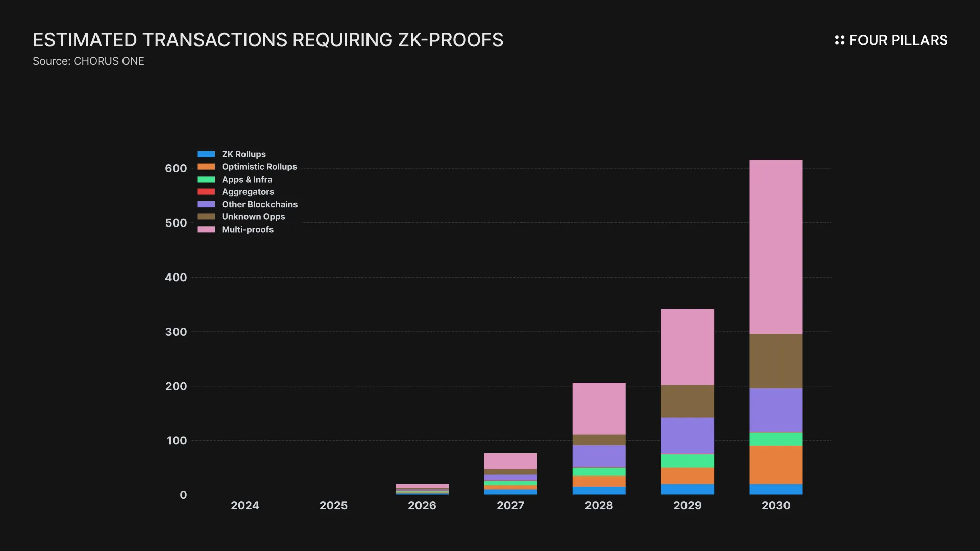Click the 2030 Multi-proofs pink bar segment
Image resolution: width=980 pixels, height=551 pixels.
tap(776, 247)
